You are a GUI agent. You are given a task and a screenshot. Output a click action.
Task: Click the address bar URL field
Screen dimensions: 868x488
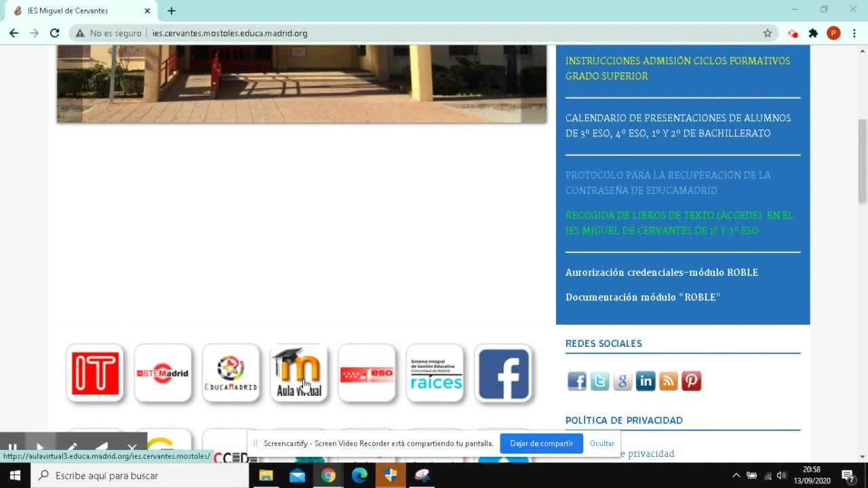(448, 33)
